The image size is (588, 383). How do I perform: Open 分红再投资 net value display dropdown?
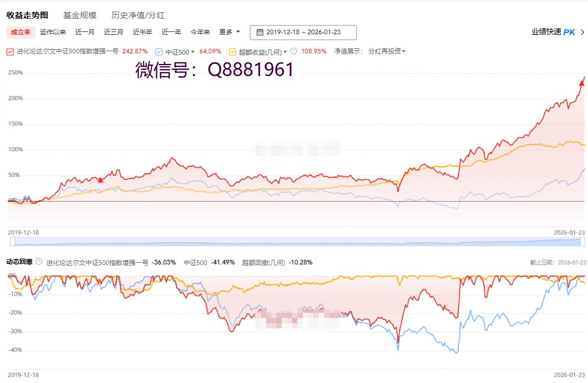(x=386, y=51)
